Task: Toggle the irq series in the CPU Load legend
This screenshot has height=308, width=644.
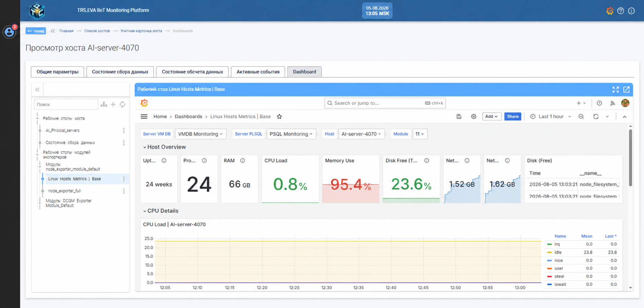Action: click(x=557, y=244)
